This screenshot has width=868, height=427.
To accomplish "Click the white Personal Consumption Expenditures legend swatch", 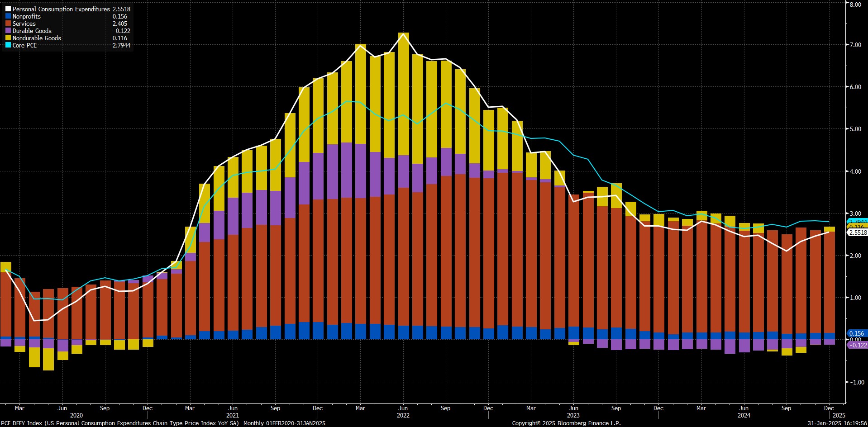I will coord(8,9).
